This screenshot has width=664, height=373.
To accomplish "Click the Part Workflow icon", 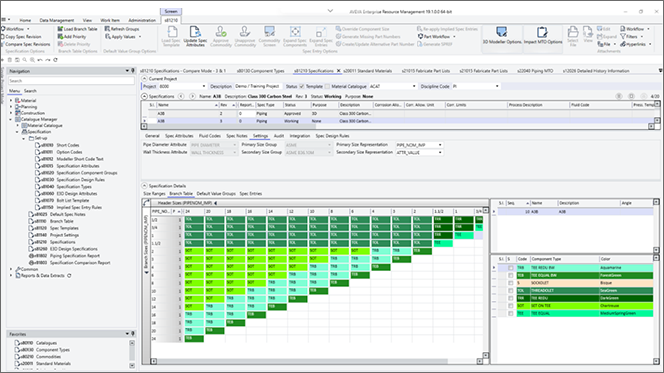I will coord(420,36).
